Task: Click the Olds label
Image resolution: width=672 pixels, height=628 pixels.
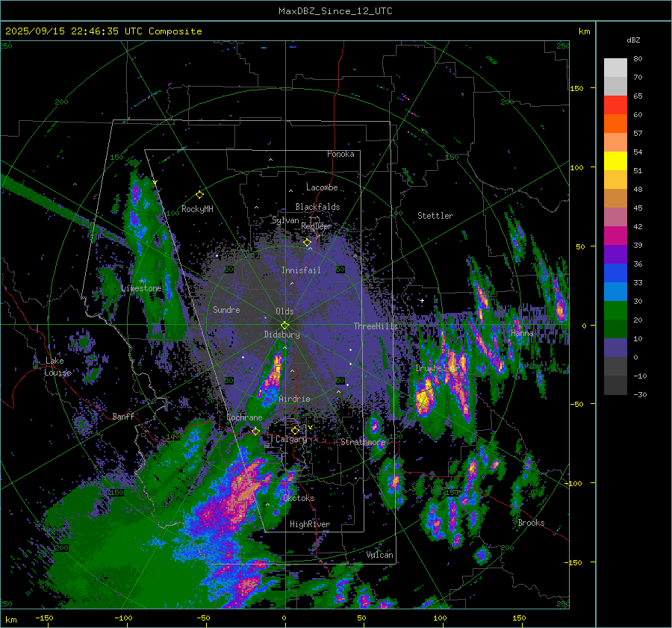Action: coord(284,311)
